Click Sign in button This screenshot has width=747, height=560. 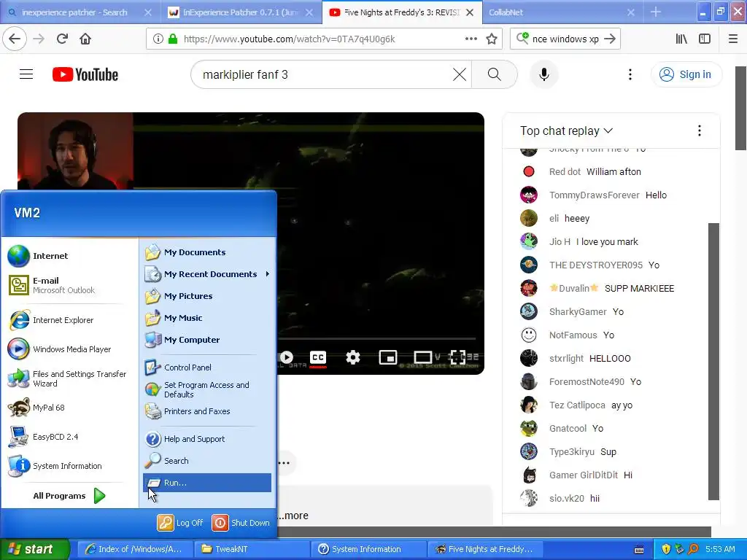(x=686, y=74)
